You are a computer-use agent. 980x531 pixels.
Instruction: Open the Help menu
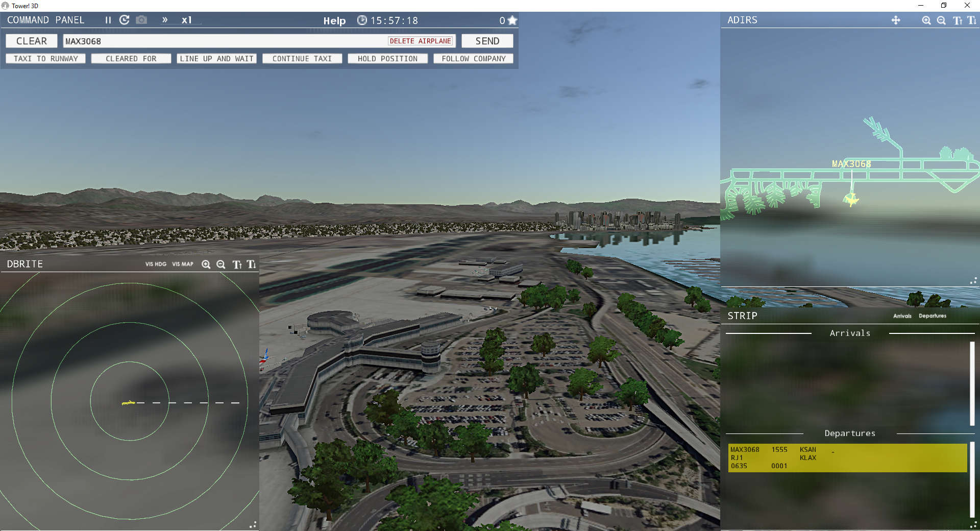click(x=334, y=21)
